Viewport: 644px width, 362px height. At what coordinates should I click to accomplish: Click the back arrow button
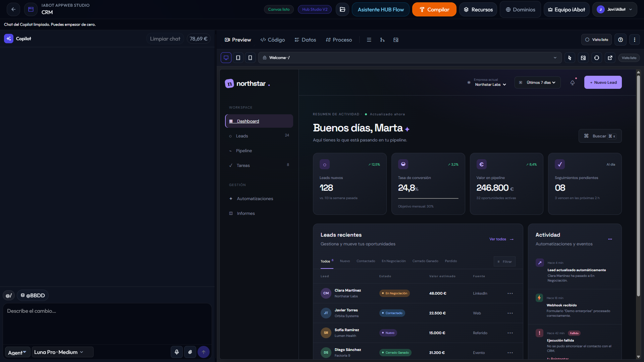coord(13,9)
